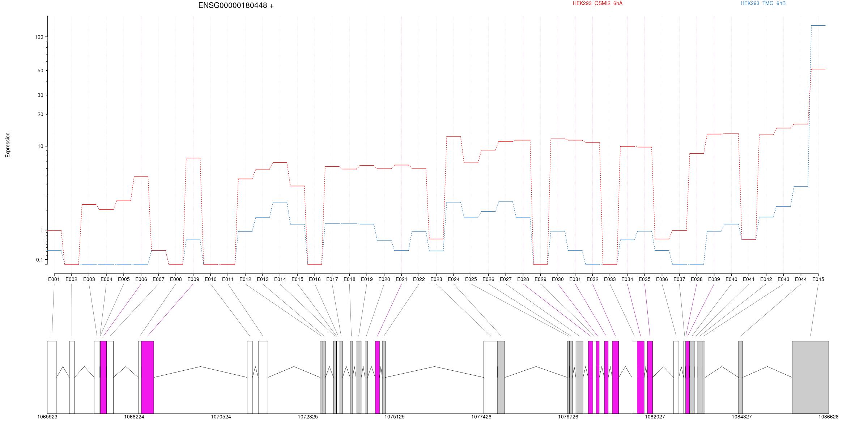Screen dimensions: 868x434
Task: Click the blue E014 expression segment
Action: tap(280, 202)
